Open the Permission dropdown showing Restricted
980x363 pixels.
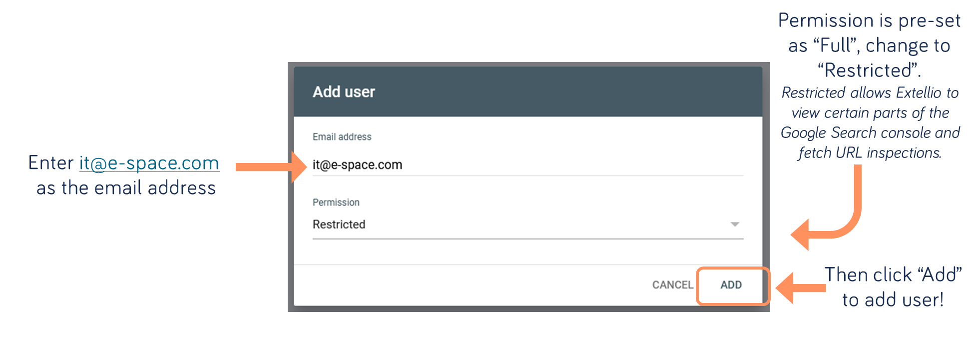[527, 224]
